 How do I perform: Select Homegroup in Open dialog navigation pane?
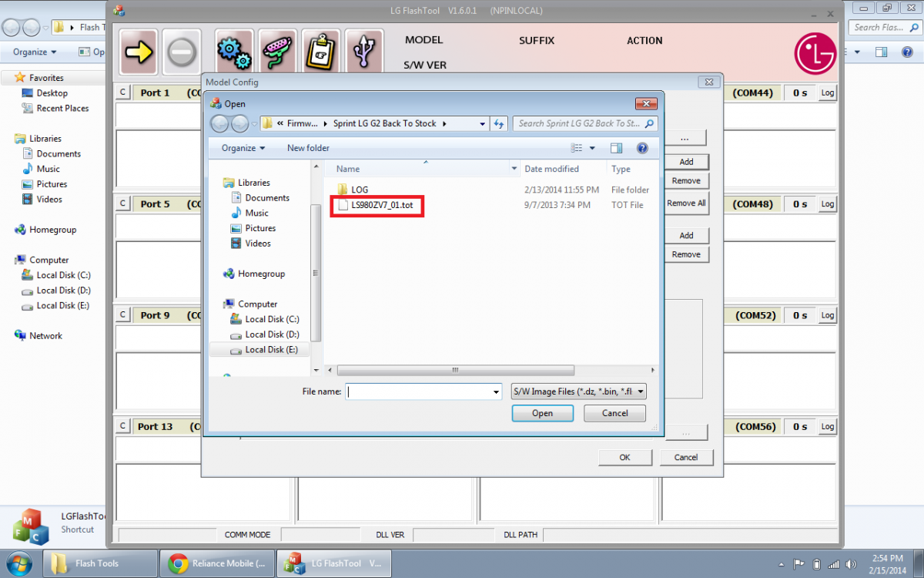point(261,274)
